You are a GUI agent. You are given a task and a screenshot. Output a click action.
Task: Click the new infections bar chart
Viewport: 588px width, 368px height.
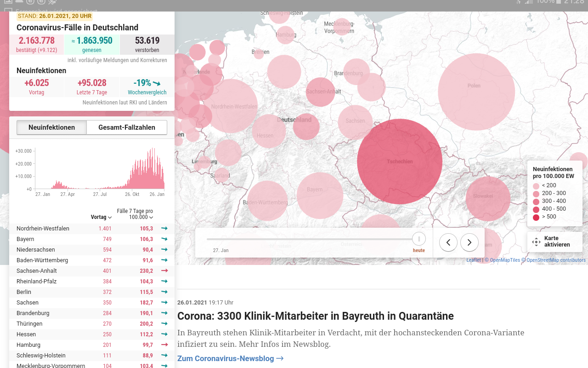click(x=99, y=169)
